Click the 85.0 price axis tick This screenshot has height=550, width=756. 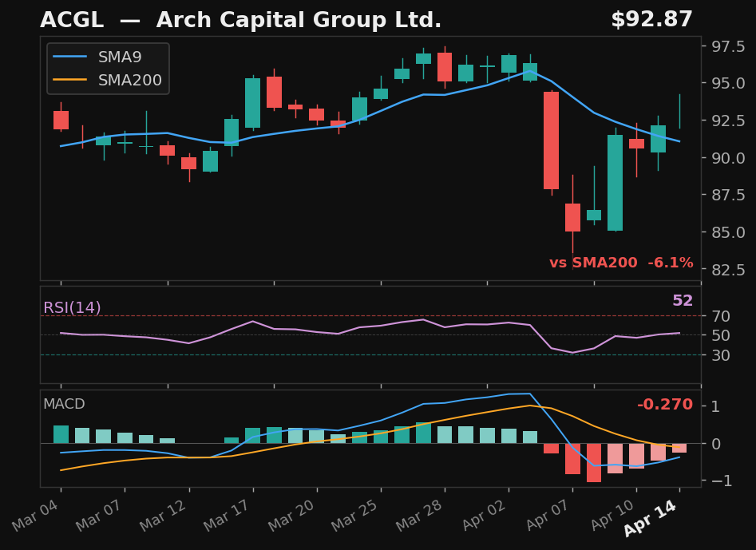coord(729,232)
